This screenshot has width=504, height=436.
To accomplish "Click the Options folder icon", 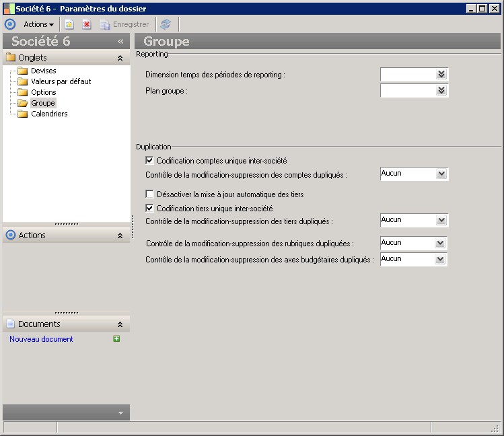I will click(22, 92).
